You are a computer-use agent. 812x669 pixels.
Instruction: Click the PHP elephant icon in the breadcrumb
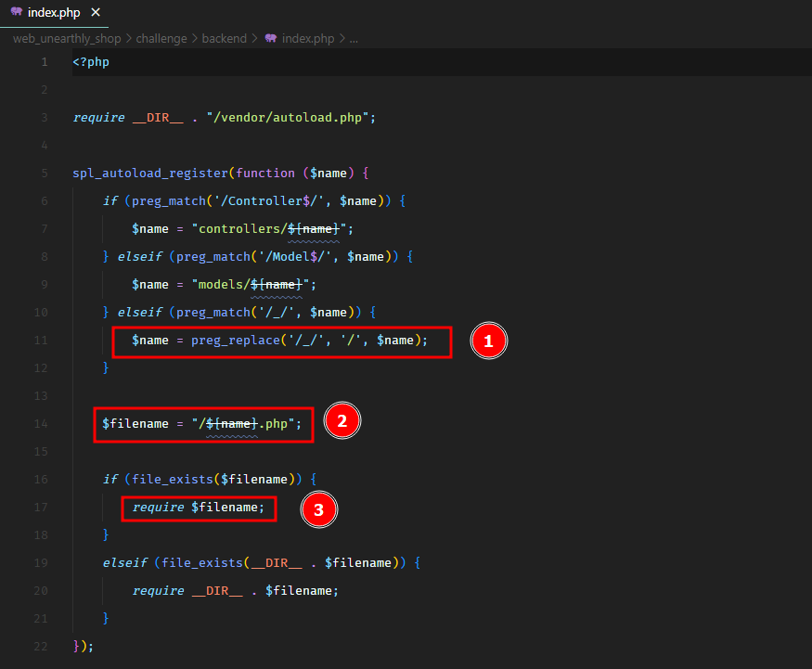pos(270,39)
